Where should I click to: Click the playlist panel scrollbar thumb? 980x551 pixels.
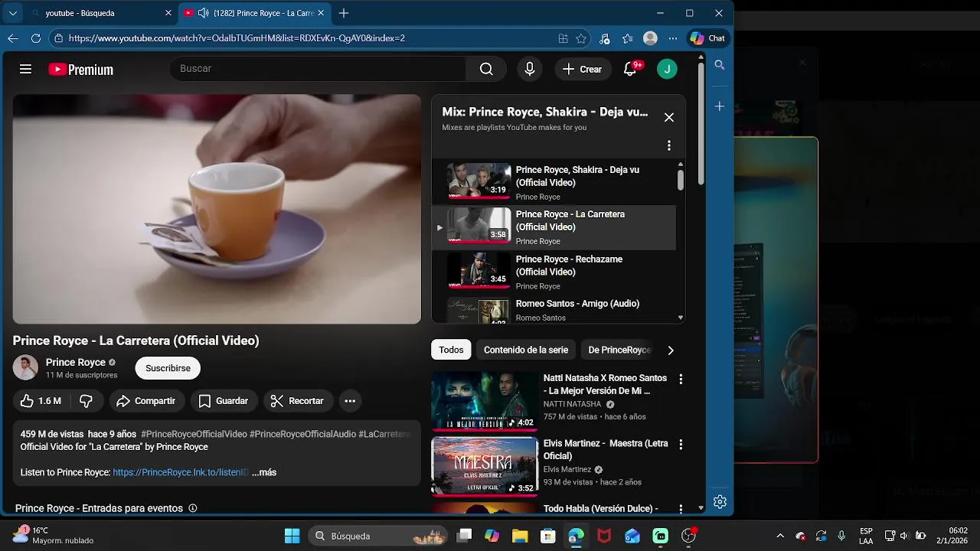point(680,179)
